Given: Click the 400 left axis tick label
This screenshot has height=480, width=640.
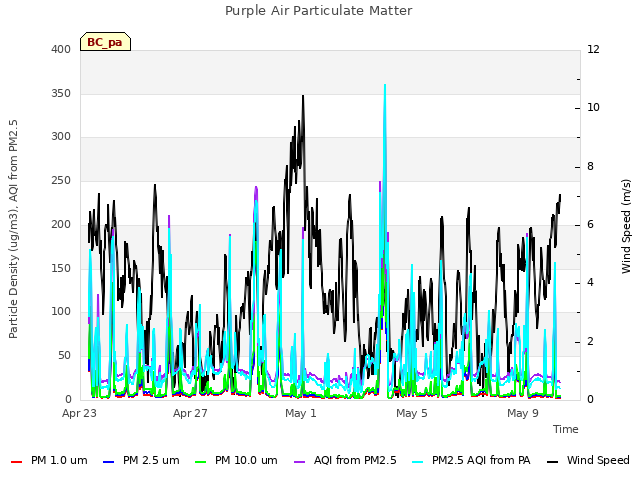Looking at the screenshot, I should 61,49.
